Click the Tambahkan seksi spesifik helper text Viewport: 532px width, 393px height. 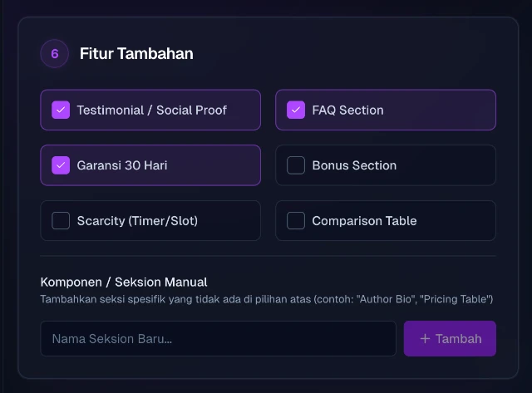coord(266,299)
